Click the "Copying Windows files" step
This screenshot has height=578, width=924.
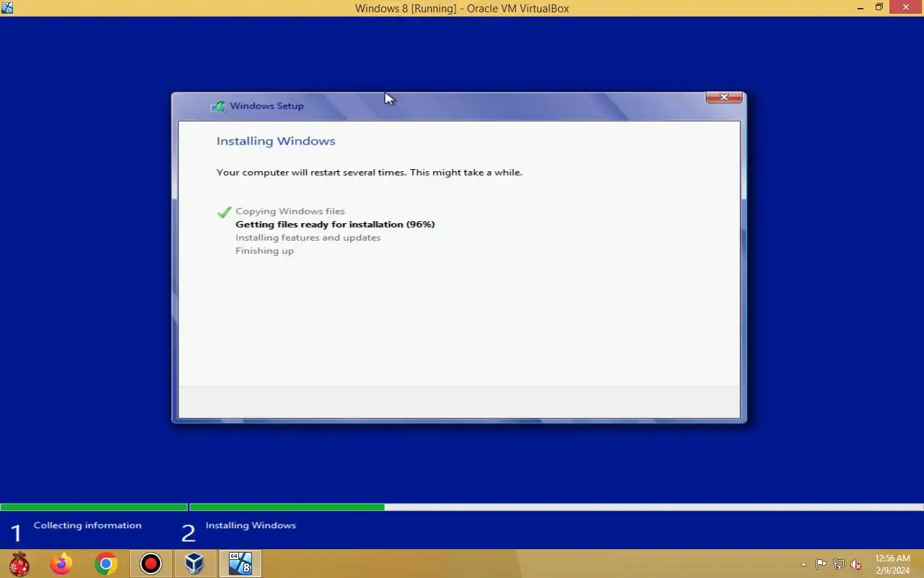[x=290, y=211]
